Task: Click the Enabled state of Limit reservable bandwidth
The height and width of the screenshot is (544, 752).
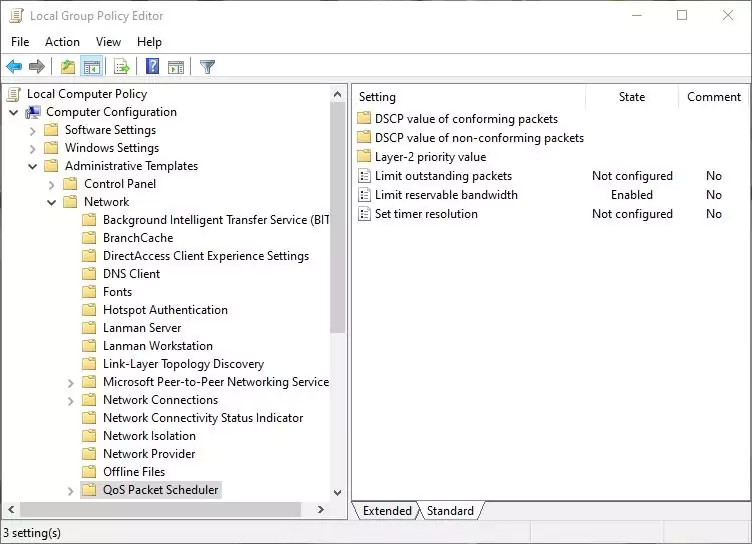Action: click(x=632, y=195)
